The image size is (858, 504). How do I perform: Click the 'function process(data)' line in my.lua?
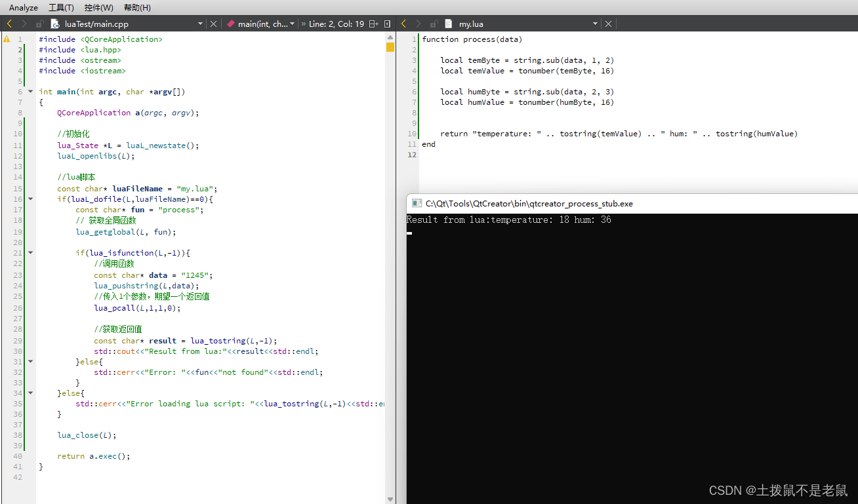point(472,39)
